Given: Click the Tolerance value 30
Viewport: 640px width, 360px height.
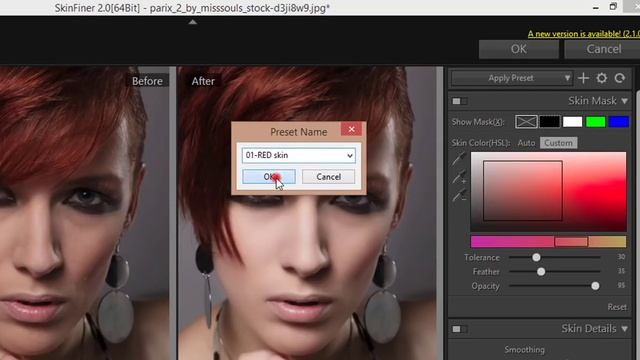Looking at the screenshot, I should tap(621, 257).
